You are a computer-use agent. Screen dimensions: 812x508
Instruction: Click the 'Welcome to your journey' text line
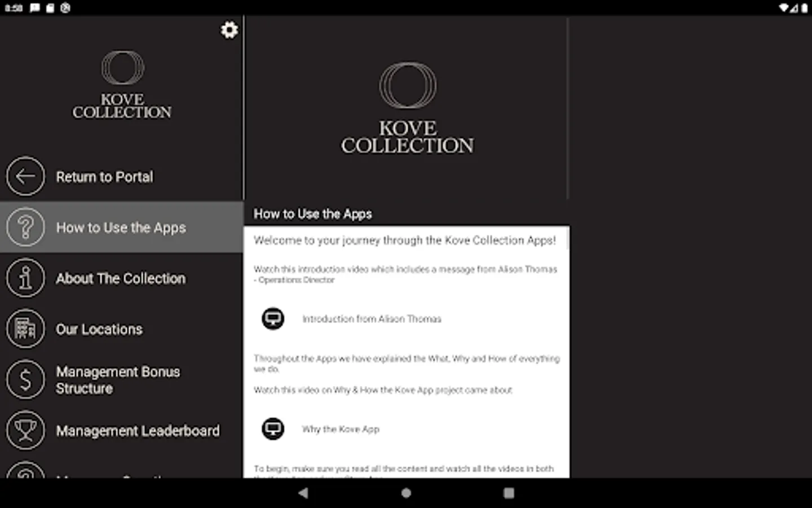click(x=404, y=240)
